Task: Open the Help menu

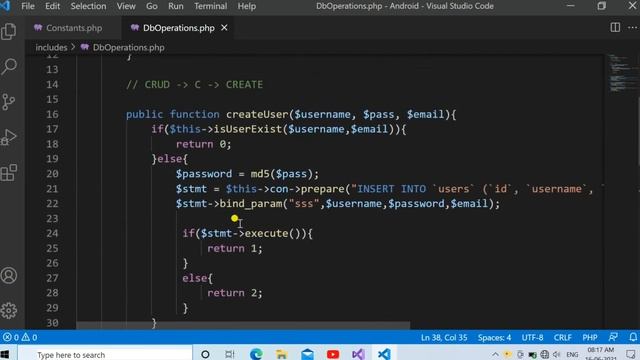Action: tap(247, 6)
